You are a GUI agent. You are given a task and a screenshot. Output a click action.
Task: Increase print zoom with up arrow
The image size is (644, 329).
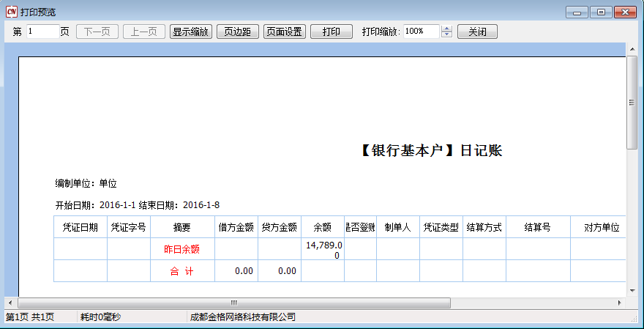(x=448, y=29)
